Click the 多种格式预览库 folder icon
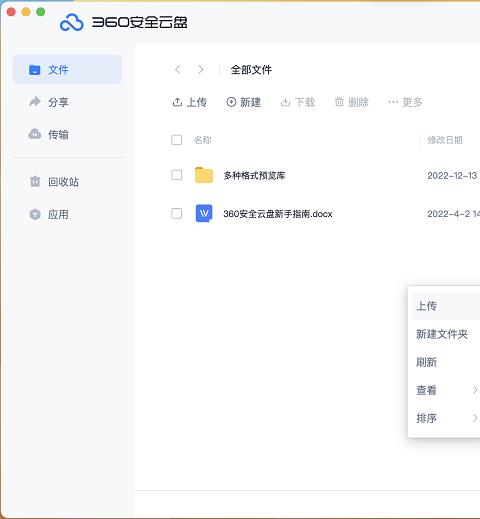Image resolution: width=480 pixels, height=519 pixels. pyautogui.click(x=204, y=175)
